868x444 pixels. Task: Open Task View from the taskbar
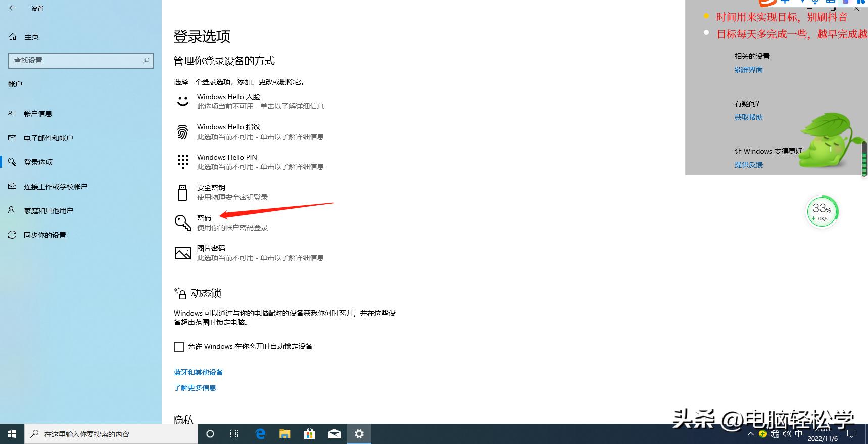234,434
